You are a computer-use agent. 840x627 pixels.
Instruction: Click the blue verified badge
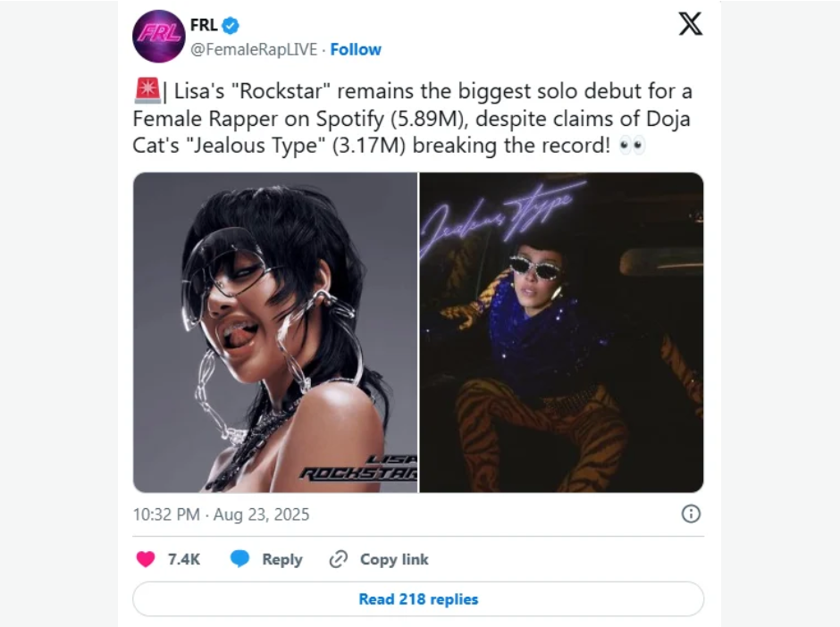tap(231, 25)
